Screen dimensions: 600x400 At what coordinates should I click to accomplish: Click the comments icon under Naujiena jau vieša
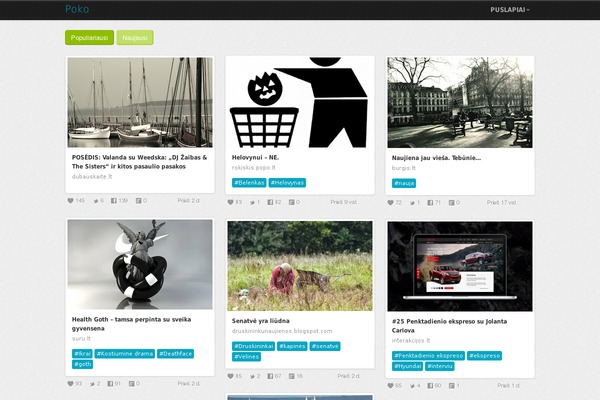click(x=452, y=202)
